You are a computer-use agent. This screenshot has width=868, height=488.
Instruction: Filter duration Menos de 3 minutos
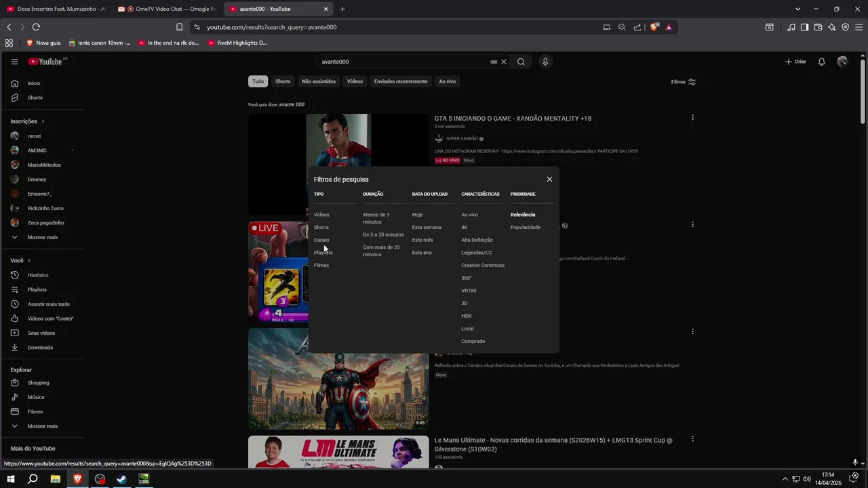376,218
